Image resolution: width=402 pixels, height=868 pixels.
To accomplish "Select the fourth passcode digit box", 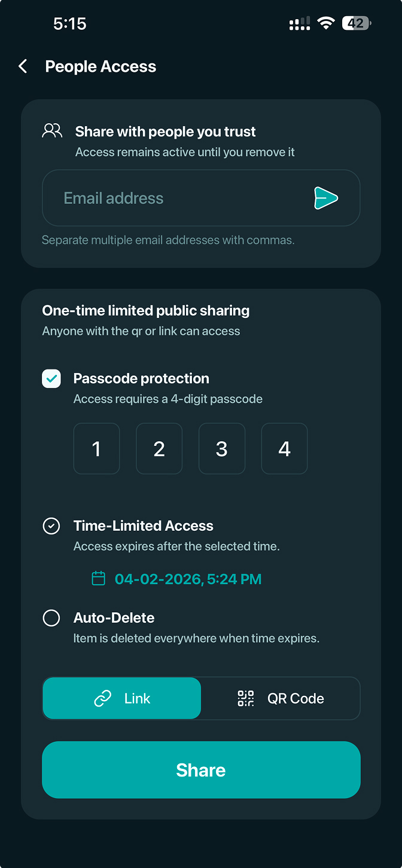I will pos(284,449).
